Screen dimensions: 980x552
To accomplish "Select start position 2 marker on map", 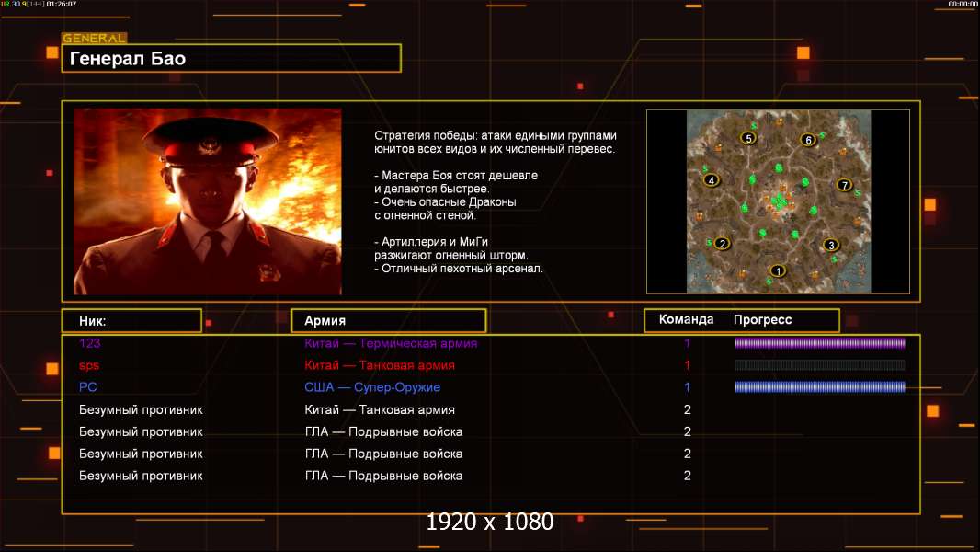I will (x=723, y=244).
